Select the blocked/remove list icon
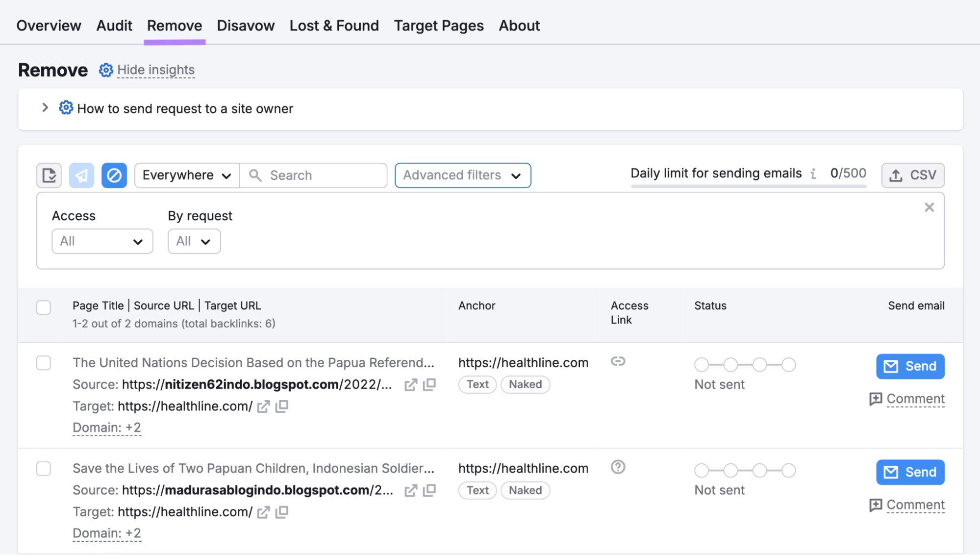Screen dimensions: 980x555 [114, 175]
